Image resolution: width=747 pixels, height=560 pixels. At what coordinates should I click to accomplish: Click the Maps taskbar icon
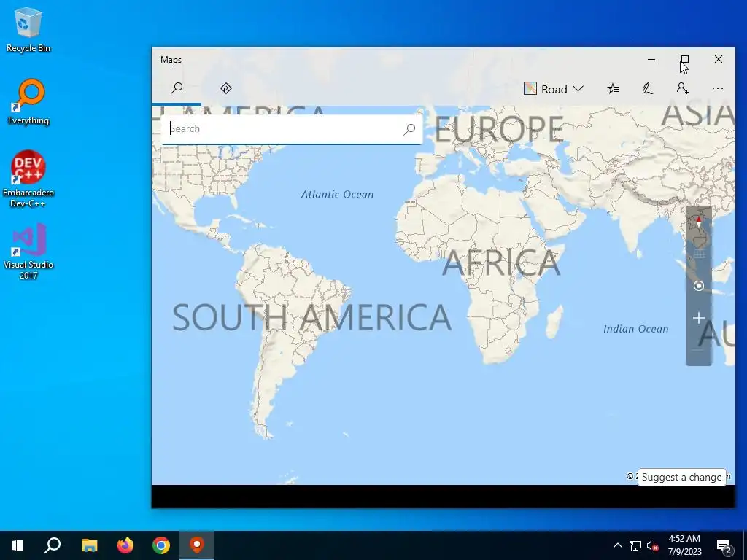[x=197, y=545]
